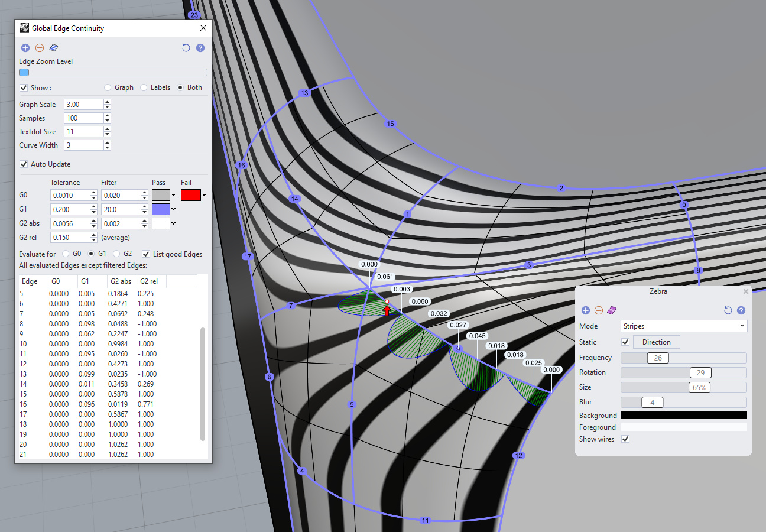766x532 pixels.
Task: Open help in the Global Edge Continuity dialog
Action: pos(200,48)
